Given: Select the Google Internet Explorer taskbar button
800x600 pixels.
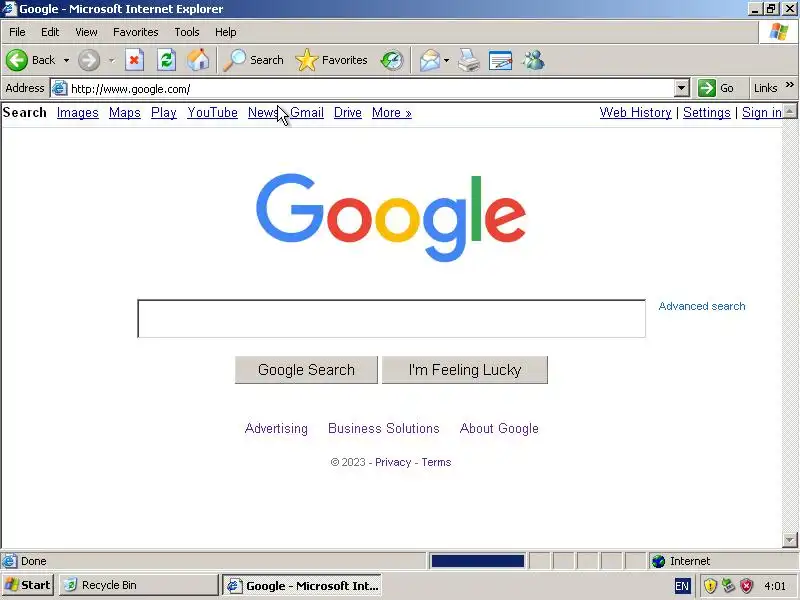Looking at the screenshot, I should 302,585.
